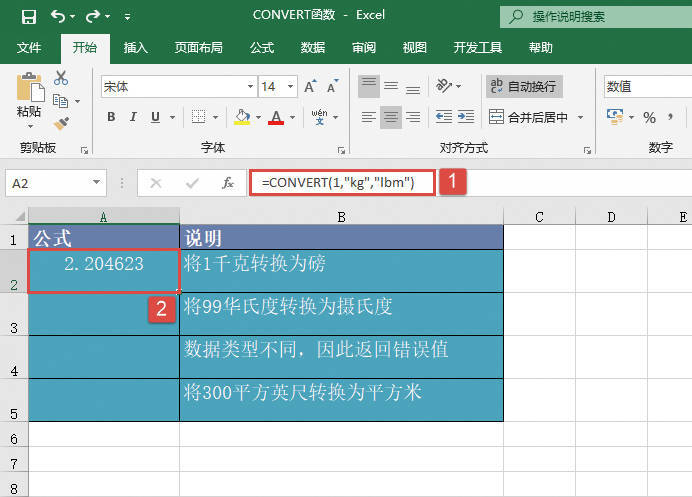The width and height of the screenshot is (692, 497).
Task: Click the yellow fill color swatch
Action: 241,118
